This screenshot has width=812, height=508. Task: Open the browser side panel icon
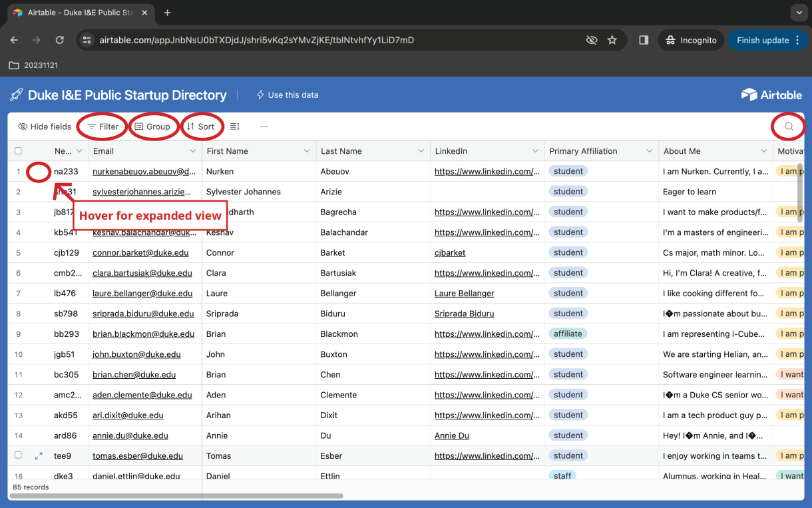click(x=644, y=40)
